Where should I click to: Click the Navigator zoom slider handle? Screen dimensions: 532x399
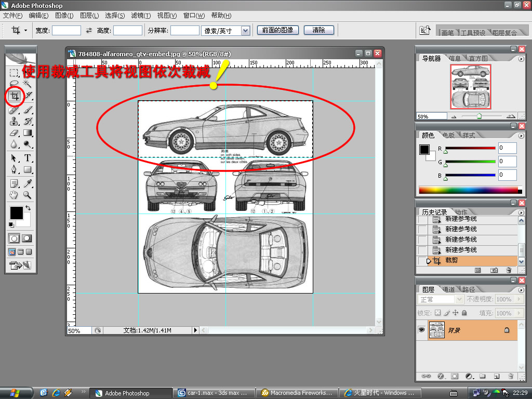479,116
